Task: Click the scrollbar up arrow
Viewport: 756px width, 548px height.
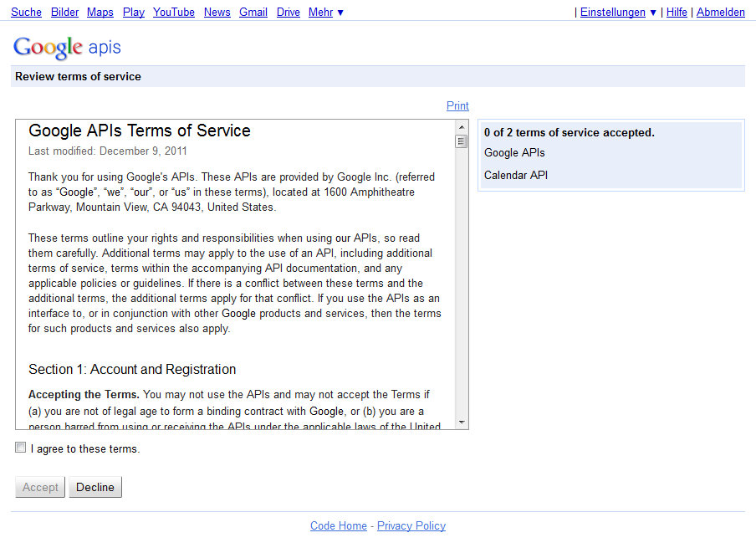Action: click(461, 127)
